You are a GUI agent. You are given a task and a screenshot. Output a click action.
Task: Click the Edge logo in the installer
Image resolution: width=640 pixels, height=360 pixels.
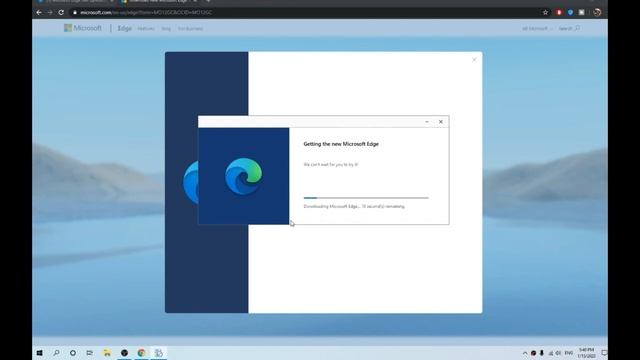pyautogui.click(x=244, y=176)
